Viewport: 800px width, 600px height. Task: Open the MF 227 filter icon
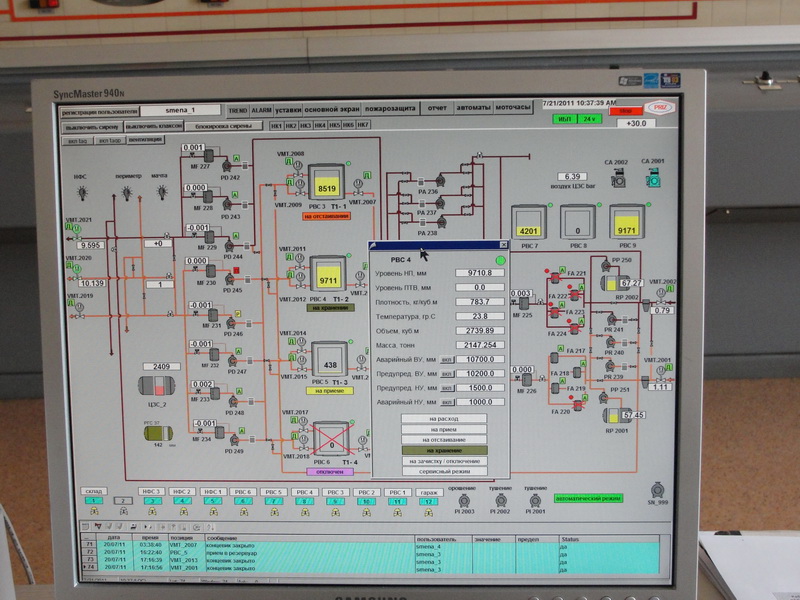(209, 156)
